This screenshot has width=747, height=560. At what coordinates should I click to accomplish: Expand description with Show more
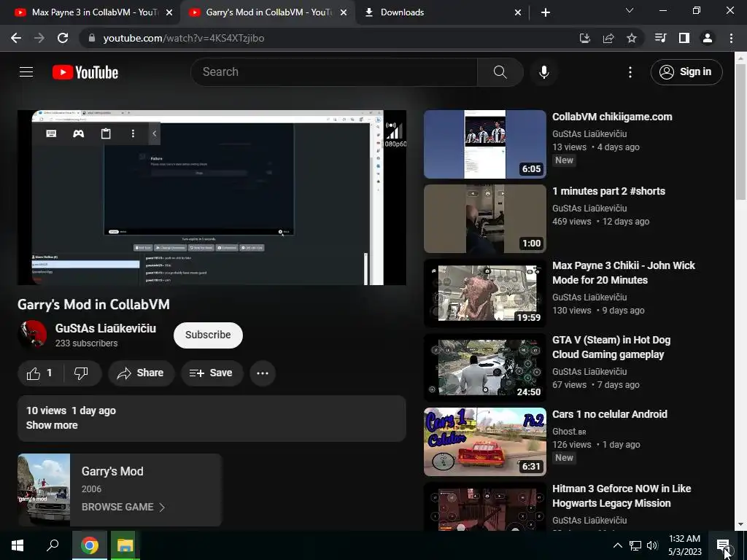tap(52, 425)
